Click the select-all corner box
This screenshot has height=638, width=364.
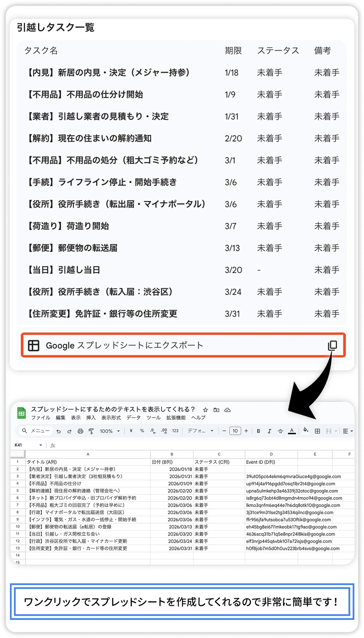[18, 454]
